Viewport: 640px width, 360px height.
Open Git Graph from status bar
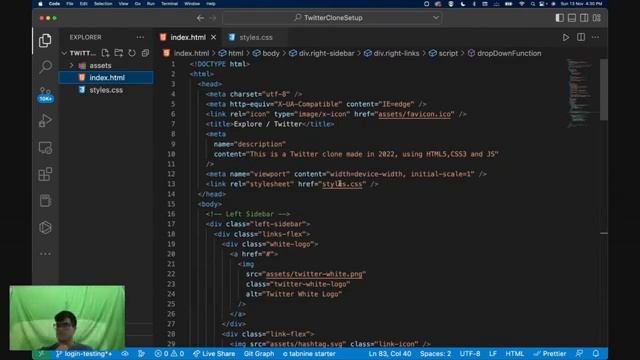click(259, 353)
